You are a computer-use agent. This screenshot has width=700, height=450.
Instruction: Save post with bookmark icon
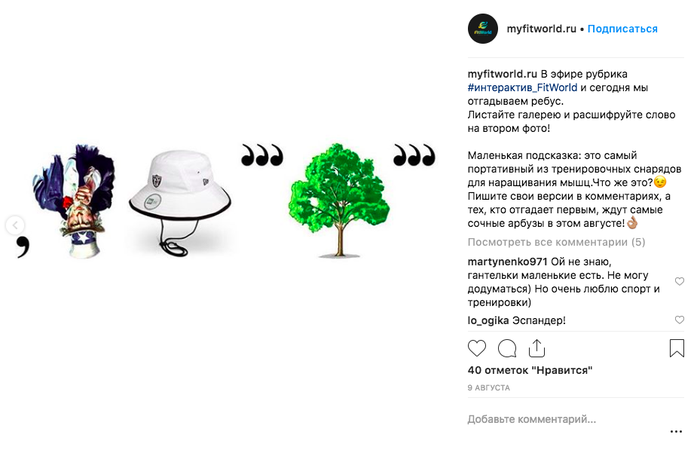coord(676,348)
